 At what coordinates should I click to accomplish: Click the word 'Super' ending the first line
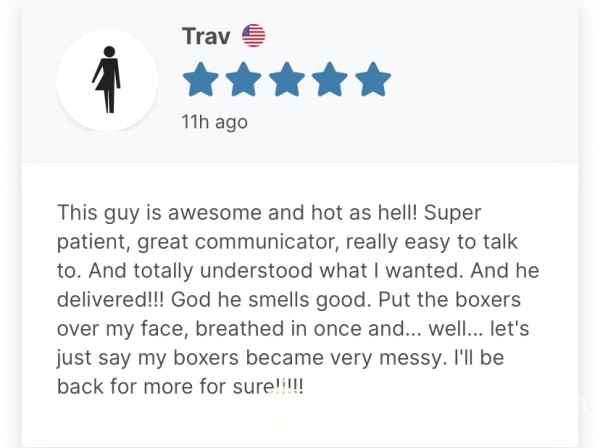[x=452, y=213]
